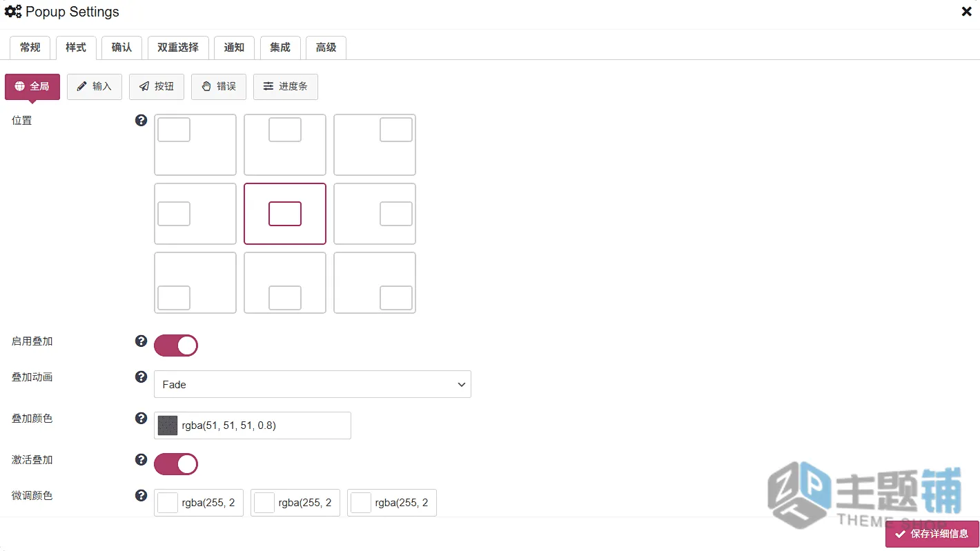Select the 全局 style section

[32, 87]
